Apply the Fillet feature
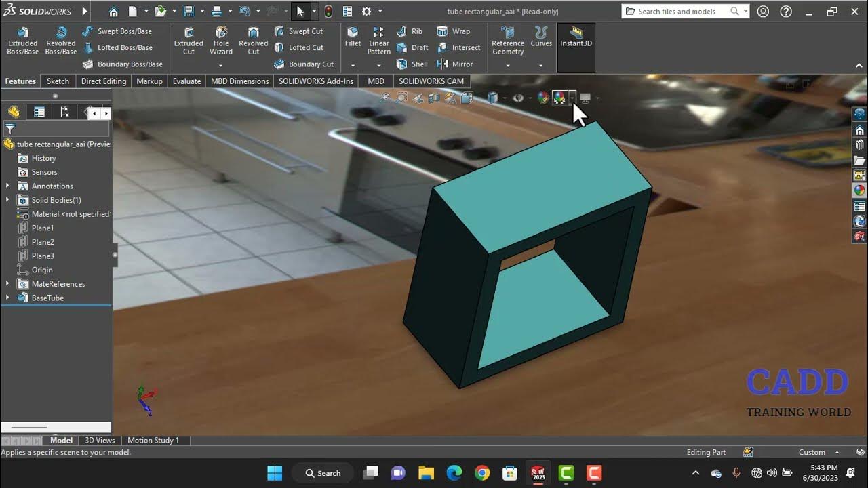This screenshot has height=488, width=868. 353,37
